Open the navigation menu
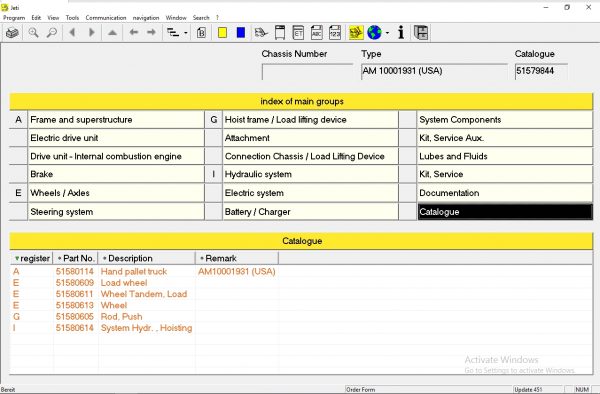Screen dimensions: 600x394 click(146, 18)
